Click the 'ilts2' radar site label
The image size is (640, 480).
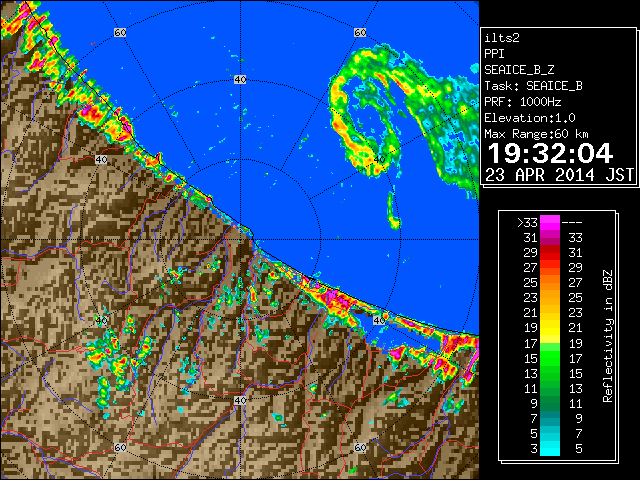pyautogui.click(x=502, y=38)
